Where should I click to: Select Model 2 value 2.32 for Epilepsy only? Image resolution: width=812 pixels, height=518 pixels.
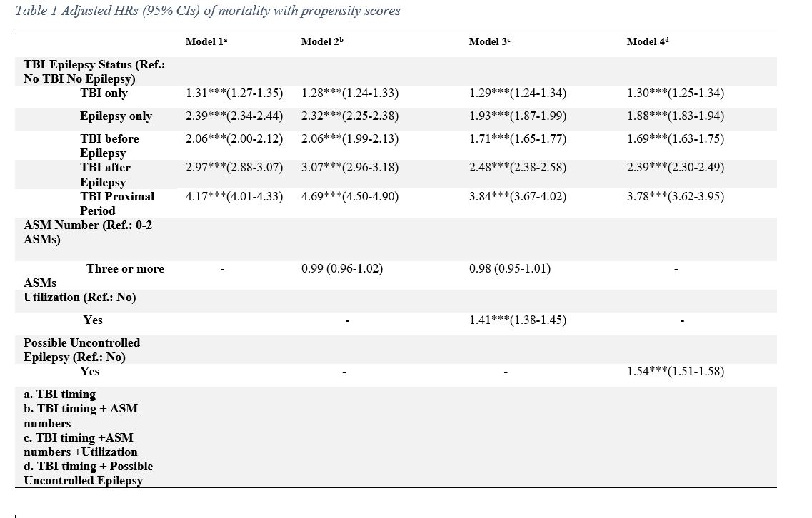[x=350, y=116]
